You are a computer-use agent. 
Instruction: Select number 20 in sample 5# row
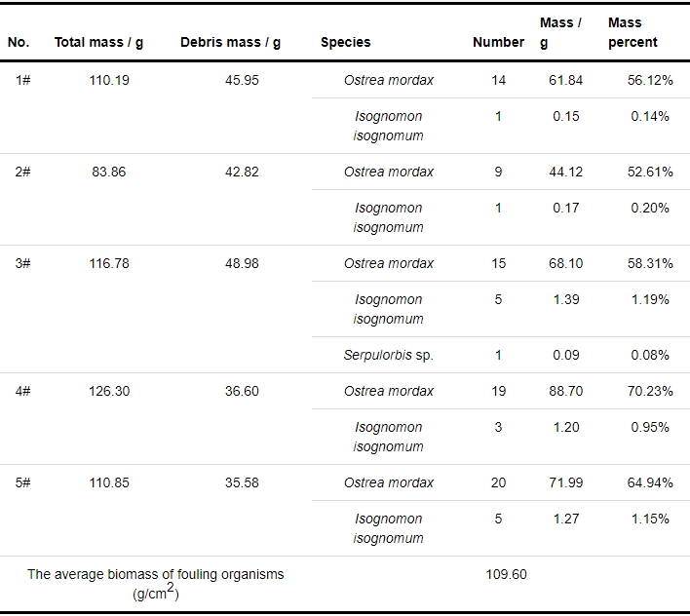(498, 482)
